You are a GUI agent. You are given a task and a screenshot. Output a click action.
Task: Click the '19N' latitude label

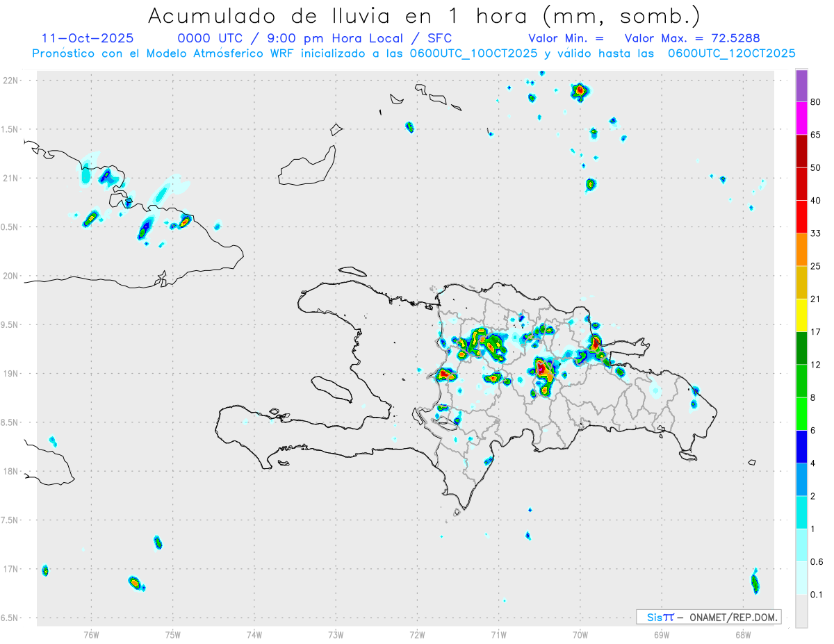(11, 373)
